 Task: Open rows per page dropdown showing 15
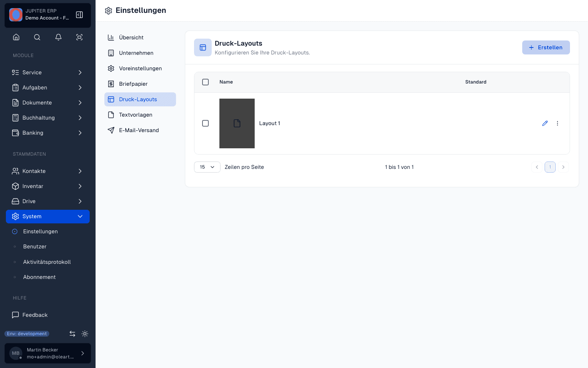[207, 167]
